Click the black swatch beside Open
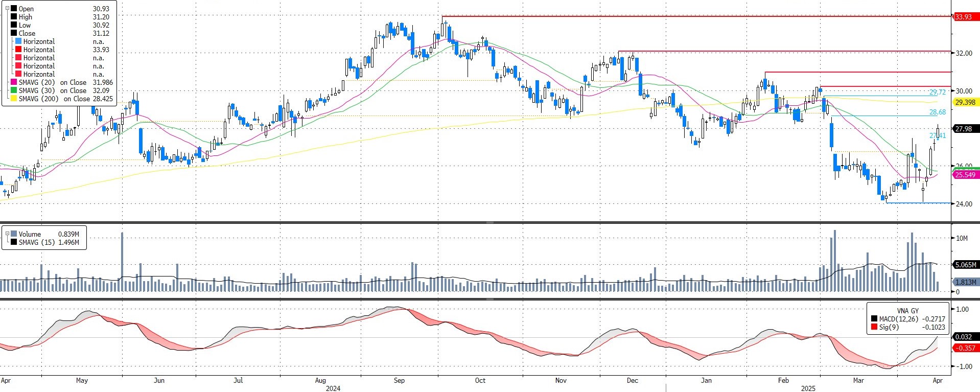This screenshot has width=980, height=392. coord(14,9)
